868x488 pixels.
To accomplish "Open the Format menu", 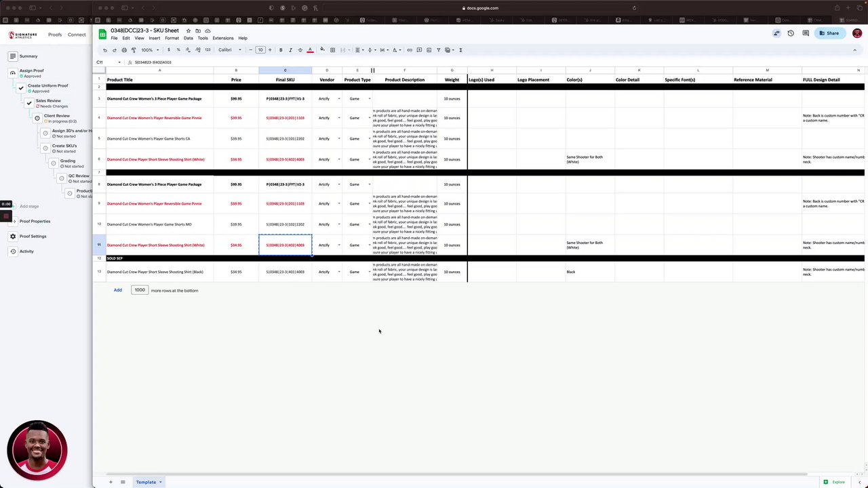I will tap(172, 38).
